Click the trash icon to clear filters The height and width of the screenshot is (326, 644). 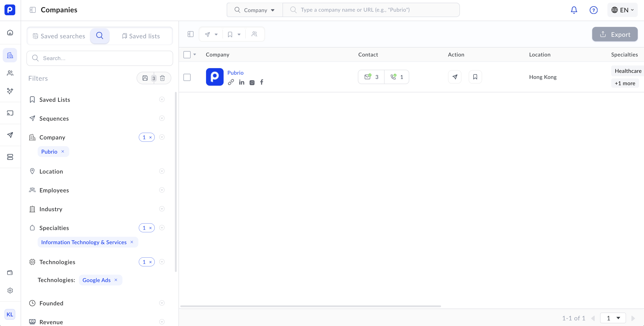click(x=162, y=78)
